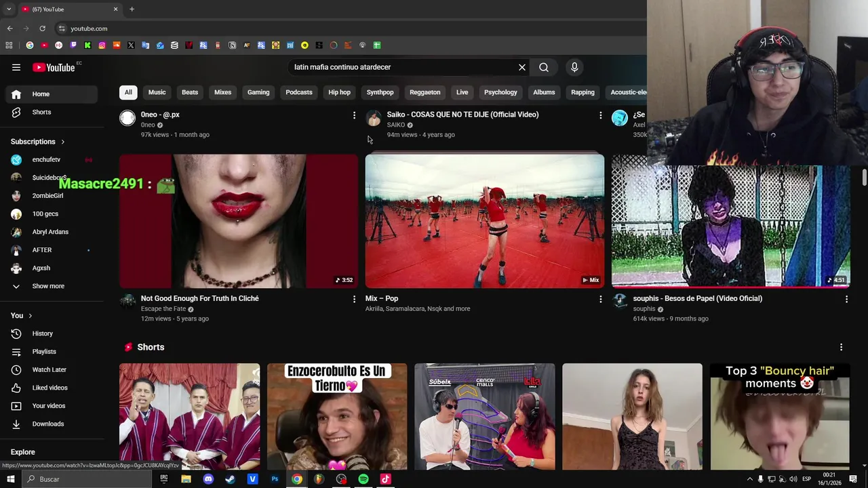Screen dimensions: 868x488
Task: Select the Hip hop filter chip
Action: pyautogui.click(x=340, y=92)
